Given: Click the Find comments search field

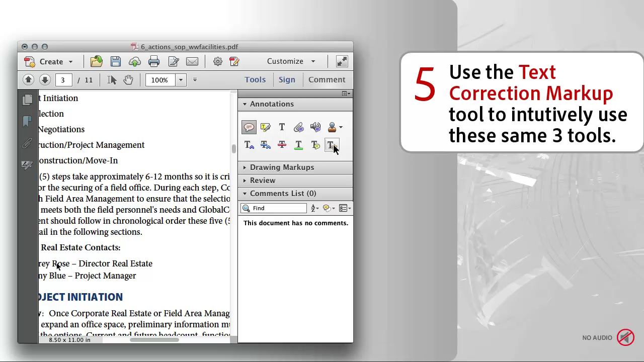Looking at the screenshot, I should (x=278, y=208).
